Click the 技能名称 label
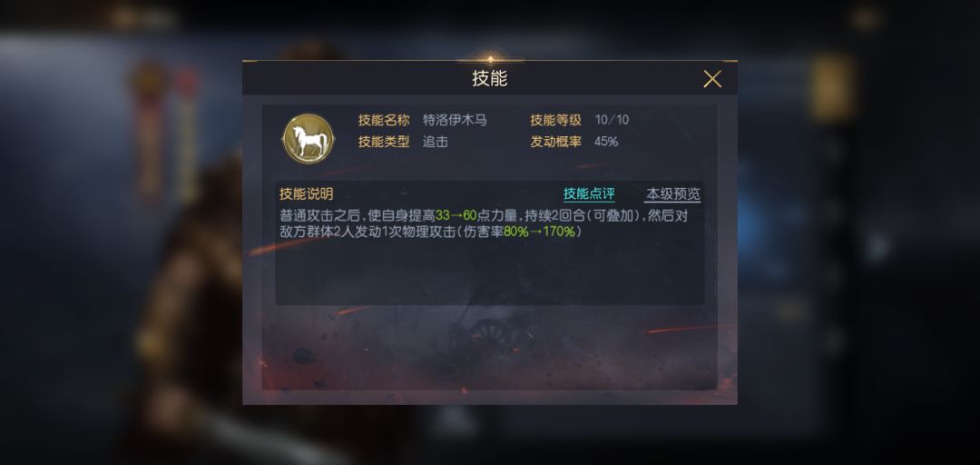980x465 pixels. (x=383, y=120)
